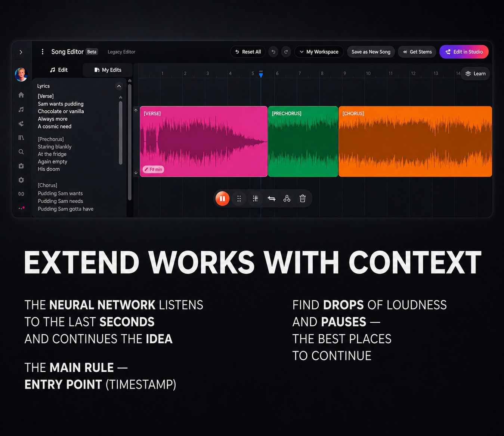Click lyric line 'Pudding Sam needs'
Image resolution: width=504 pixels, height=436 pixels.
click(x=61, y=201)
